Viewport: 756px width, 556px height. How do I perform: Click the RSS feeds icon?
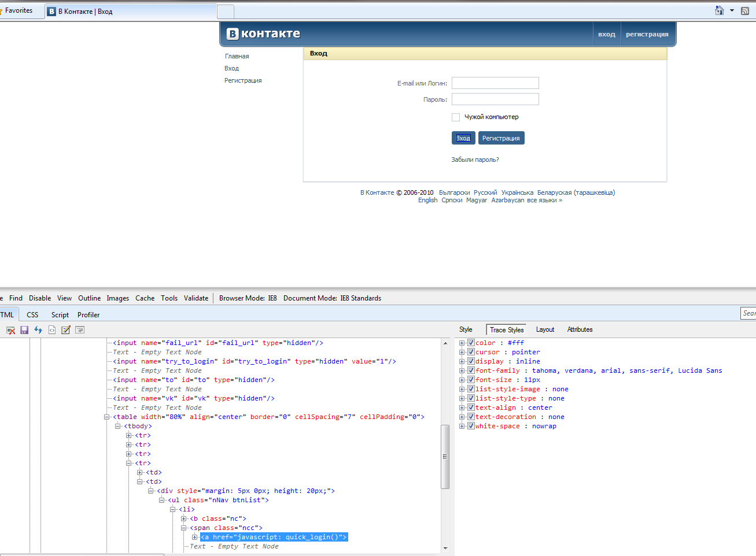coord(745,10)
